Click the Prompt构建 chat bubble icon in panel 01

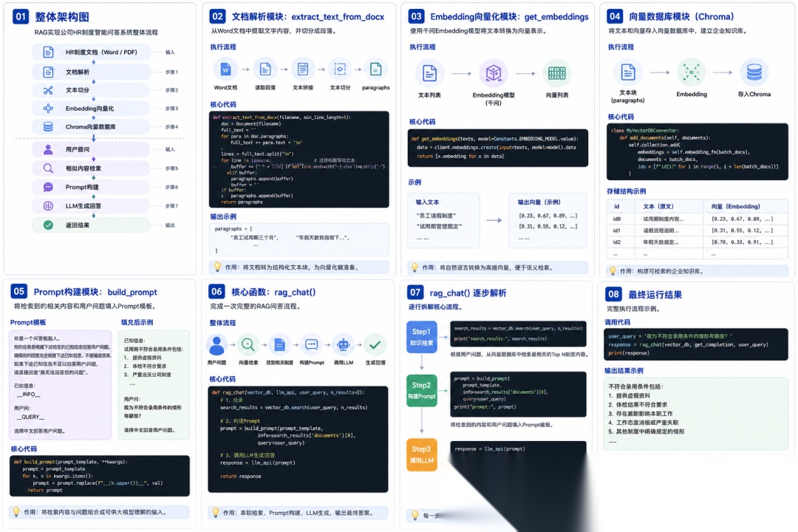48,187
